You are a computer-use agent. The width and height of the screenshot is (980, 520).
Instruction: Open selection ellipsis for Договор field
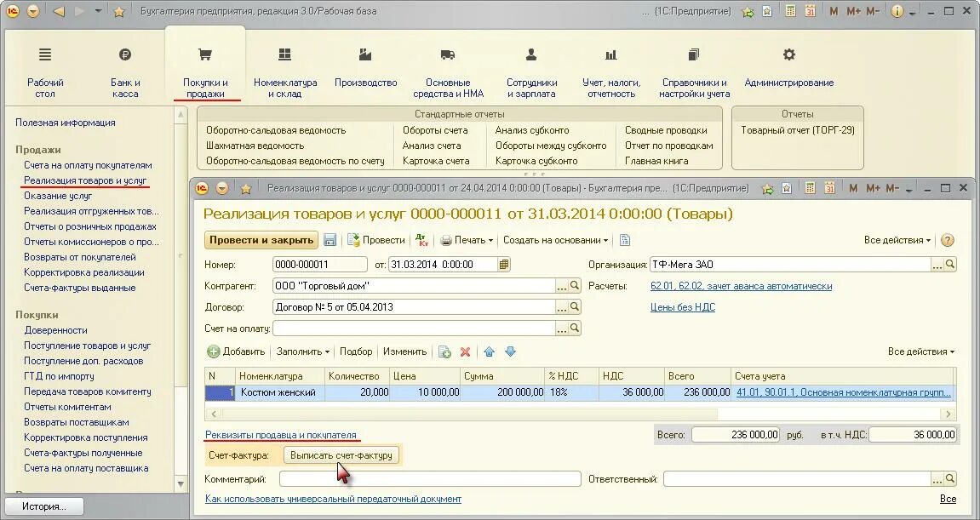[x=562, y=307]
